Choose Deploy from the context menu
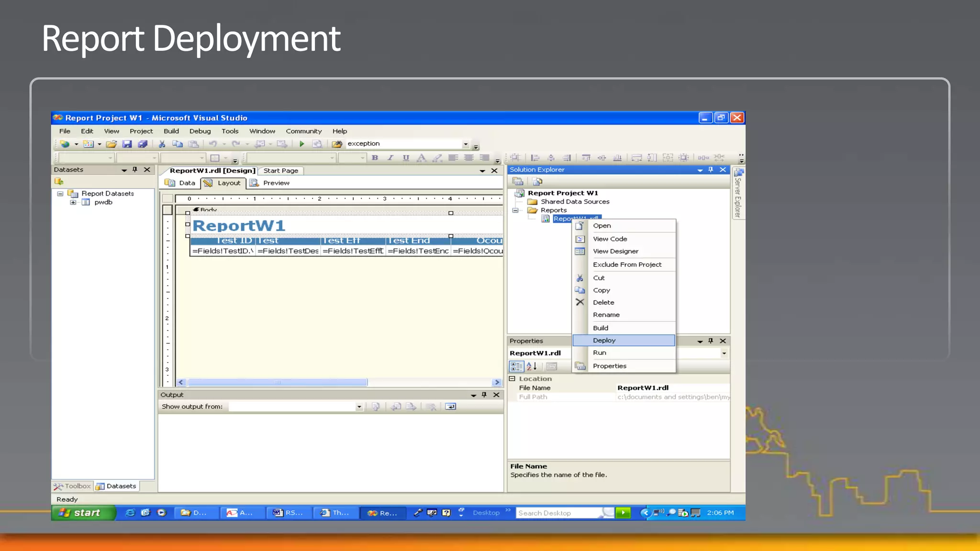Image resolution: width=980 pixels, height=551 pixels. click(x=624, y=341)
